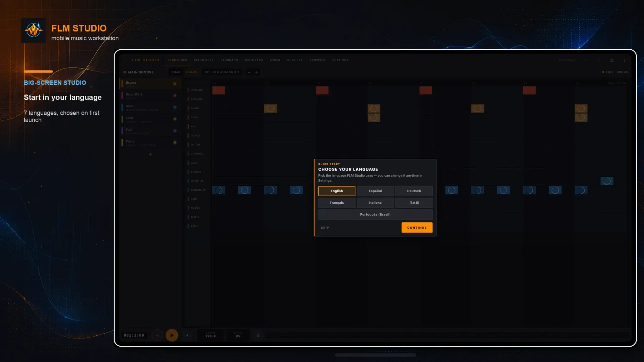Click the blue OPEN HAT step near bar end
This screenshot has width=644, height=362.
[607, 181]
